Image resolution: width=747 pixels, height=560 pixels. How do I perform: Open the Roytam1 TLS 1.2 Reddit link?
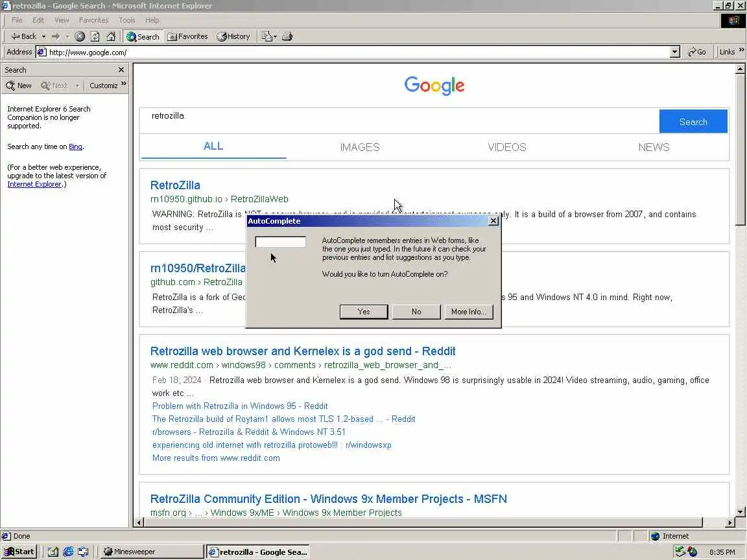[x=283, y=419]
